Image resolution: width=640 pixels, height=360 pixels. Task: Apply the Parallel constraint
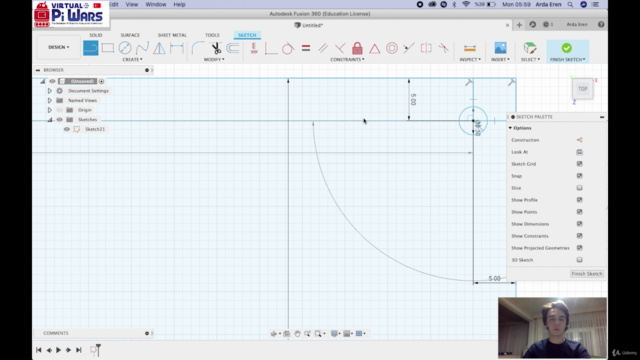pos(322,48)
